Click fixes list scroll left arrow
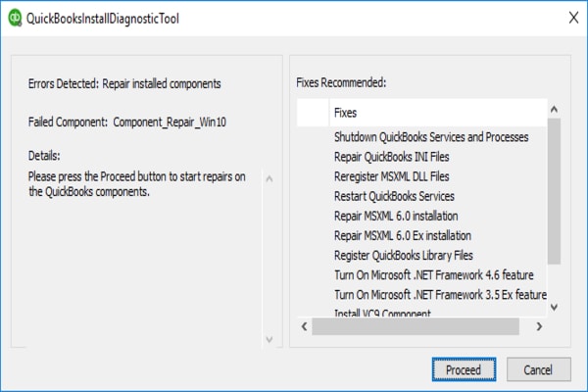This screenshot has width=588, height=392. (305, 326)
